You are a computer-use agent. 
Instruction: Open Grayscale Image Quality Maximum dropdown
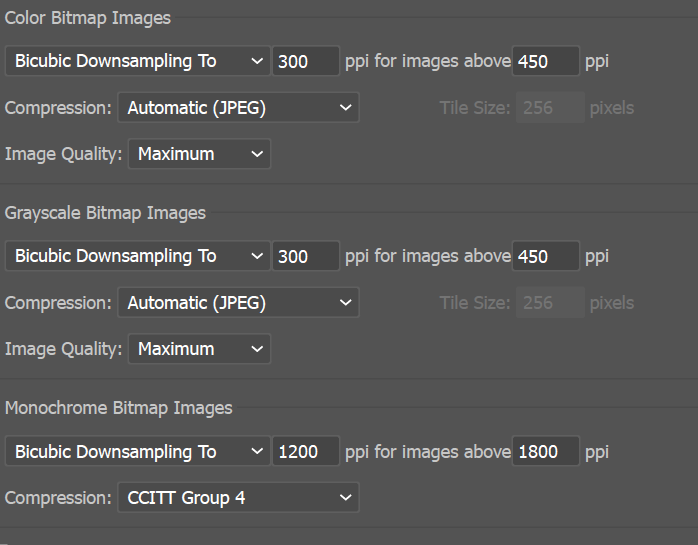[x=199, y=349]
